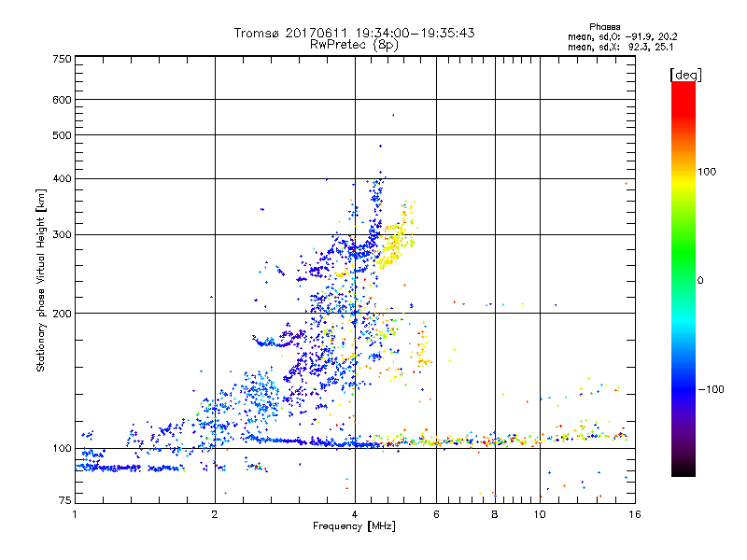Click the 'RwPretec (8p)' subtitle
Viewport: 747px width, 560px height.
coord(355,45)
